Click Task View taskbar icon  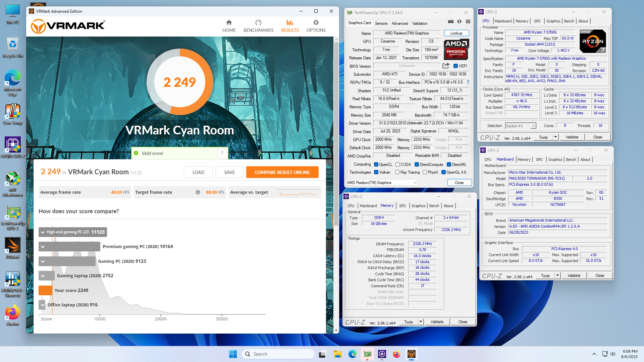click(322, 354)
